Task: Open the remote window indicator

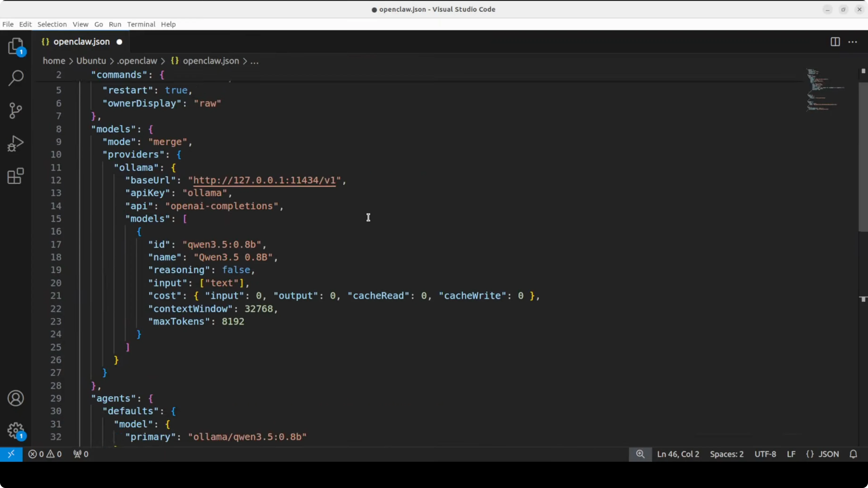Action: tap(12, 454)
